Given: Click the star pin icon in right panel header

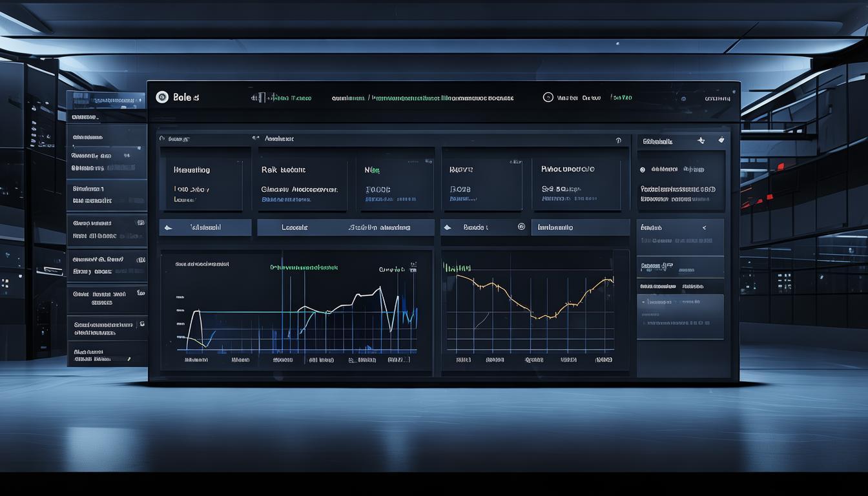Looking at the screenshot, I should coord(701,140).
